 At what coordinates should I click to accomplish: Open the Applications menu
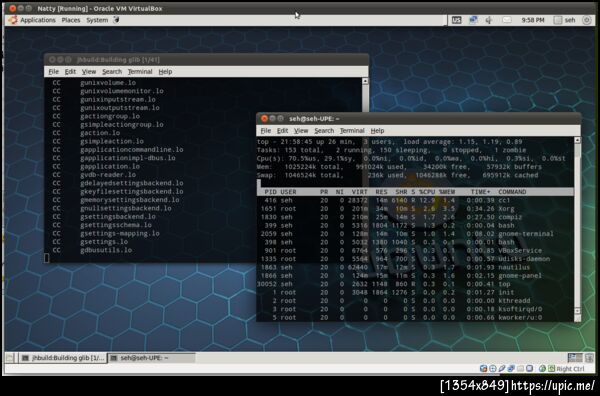pos(38,20)
